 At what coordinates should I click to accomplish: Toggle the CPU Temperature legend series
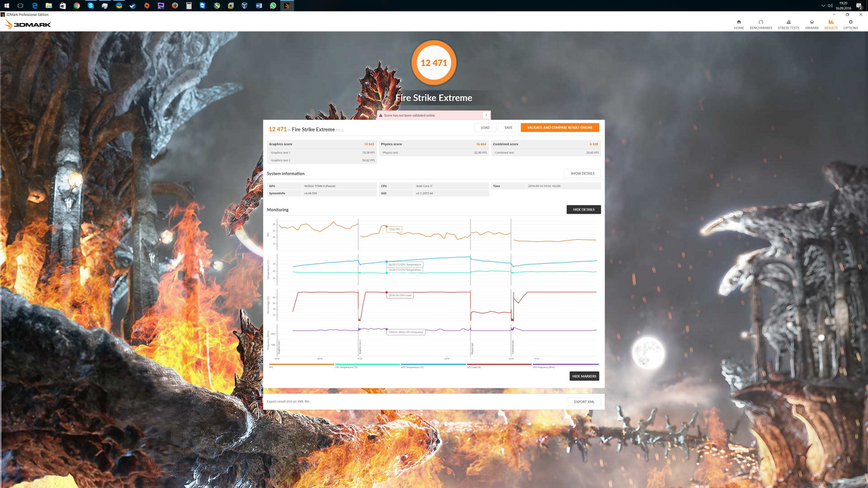[367, 366]
